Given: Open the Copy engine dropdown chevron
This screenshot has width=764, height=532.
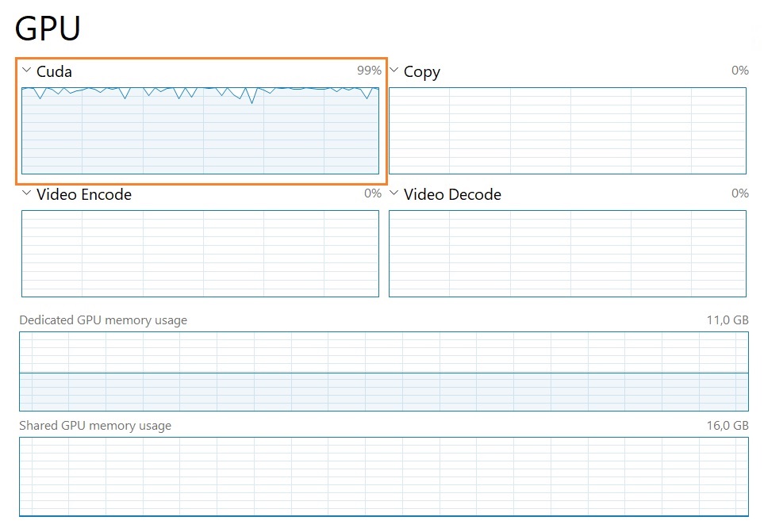Looking at the screenshot, I should pos(394,71).
